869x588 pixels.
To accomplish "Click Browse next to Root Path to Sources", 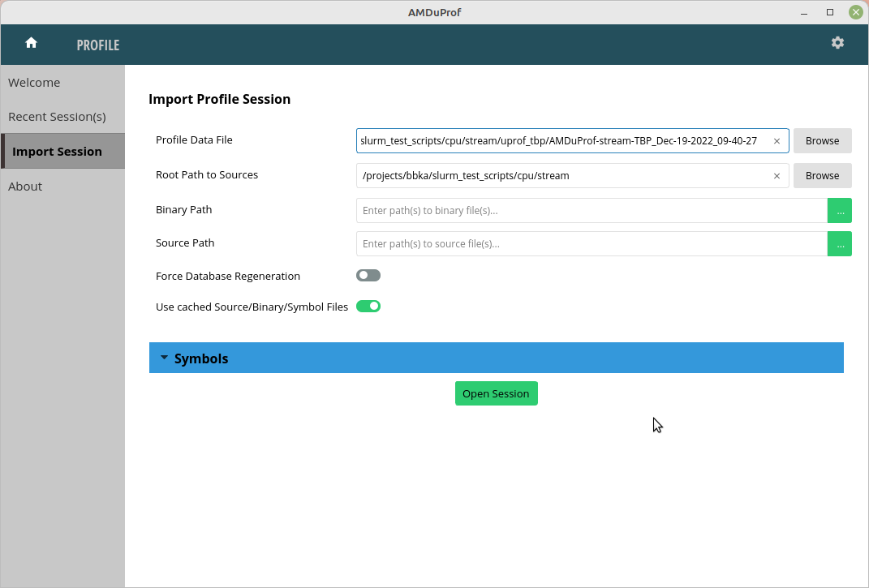I will (x=822, y=175).
